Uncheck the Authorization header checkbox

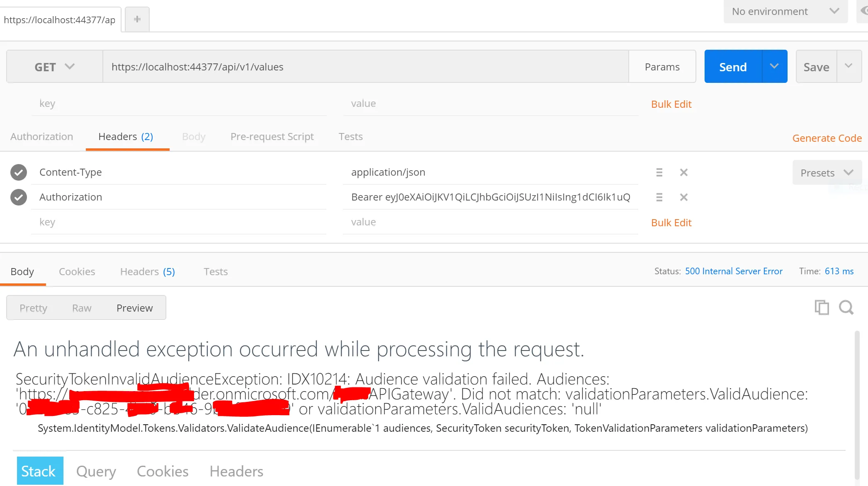(x=19, y=197)
